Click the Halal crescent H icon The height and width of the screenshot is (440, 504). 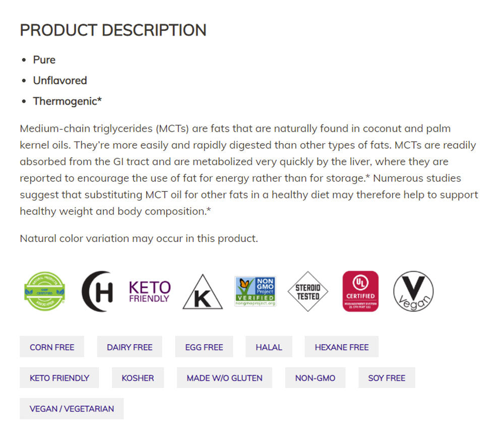(97, 291)
